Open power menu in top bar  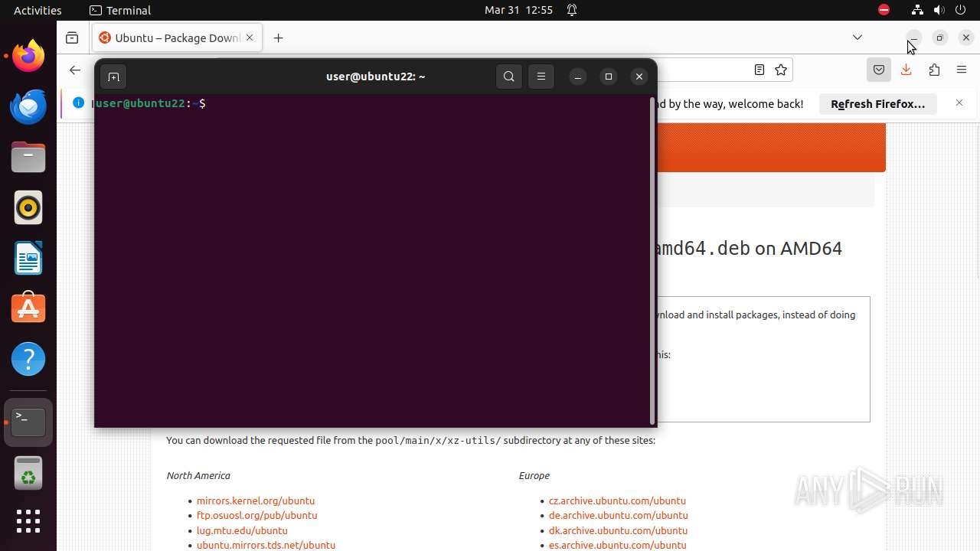tap(960, 10)
